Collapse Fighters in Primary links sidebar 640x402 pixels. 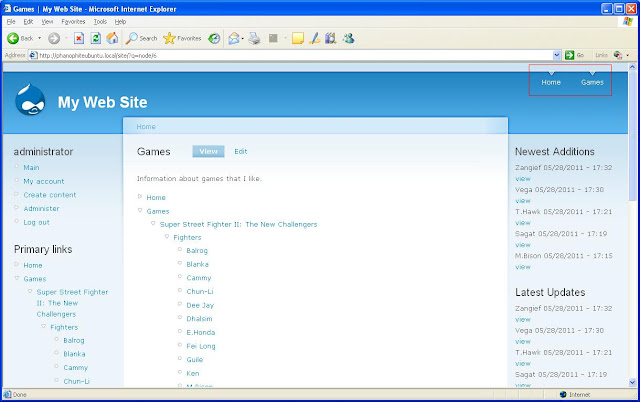43,326
